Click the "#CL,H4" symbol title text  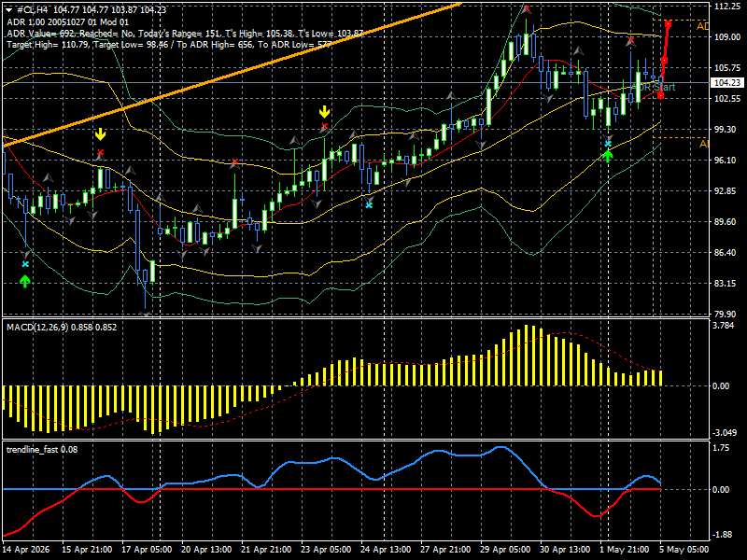pyautogui.click(x=32, y=10)
